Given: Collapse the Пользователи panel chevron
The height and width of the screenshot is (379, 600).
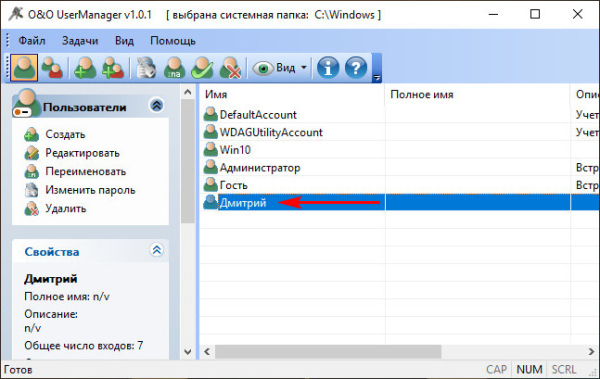Looking at the screenshot, I should click(x=157, y=105).
